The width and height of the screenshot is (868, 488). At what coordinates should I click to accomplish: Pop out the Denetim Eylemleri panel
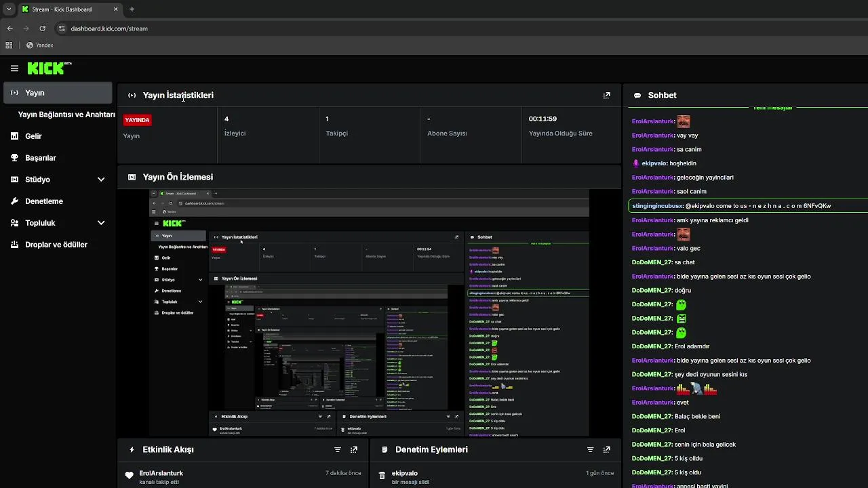coord(606,450)
